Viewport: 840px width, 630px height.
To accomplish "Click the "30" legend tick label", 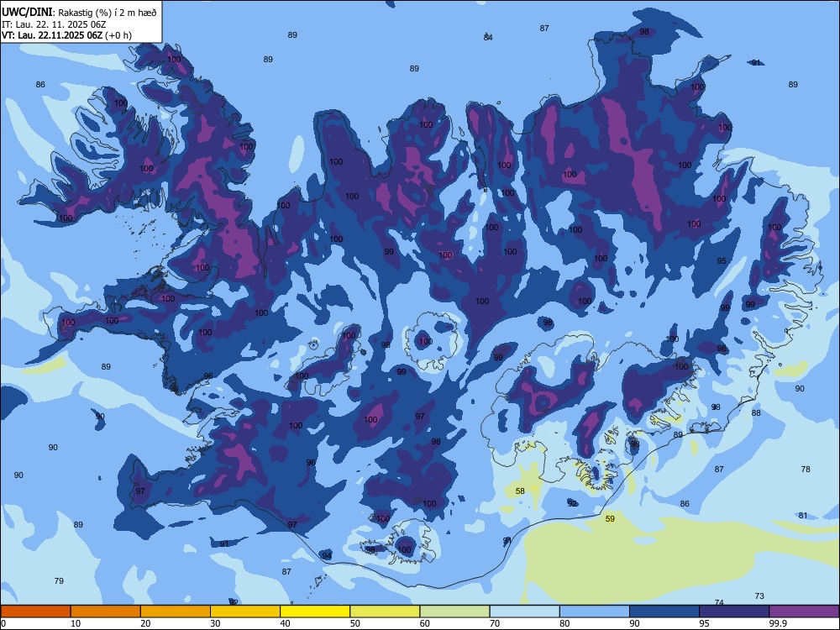I will pos(215,623).
